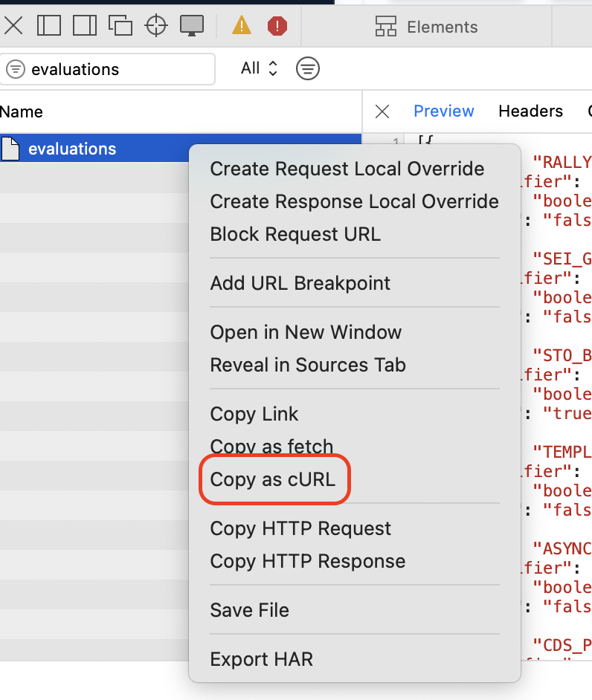Select Export HAR menu item

tap(261, 659)
